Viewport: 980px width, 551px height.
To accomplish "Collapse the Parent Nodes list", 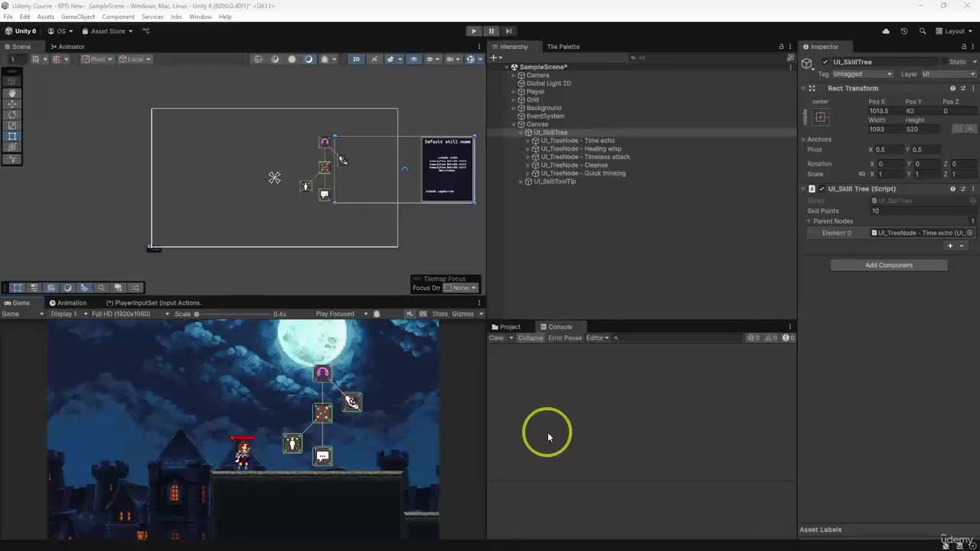I will (x=808, y=221).
